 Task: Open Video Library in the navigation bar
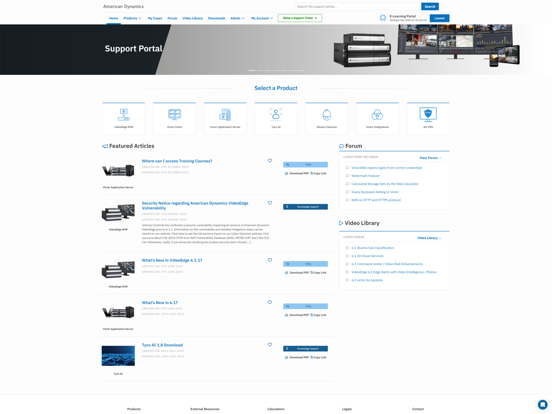193,18
